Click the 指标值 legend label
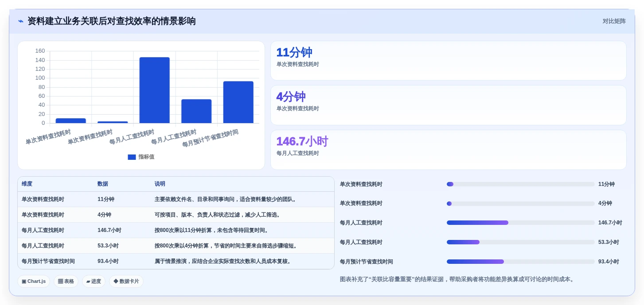Screen dimensions: 644x305 pos(146,157)
